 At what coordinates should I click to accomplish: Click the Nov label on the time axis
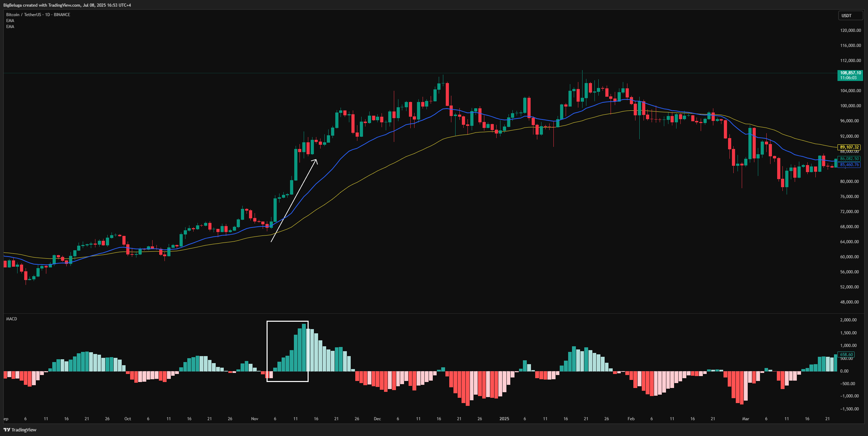pos(255,419)
